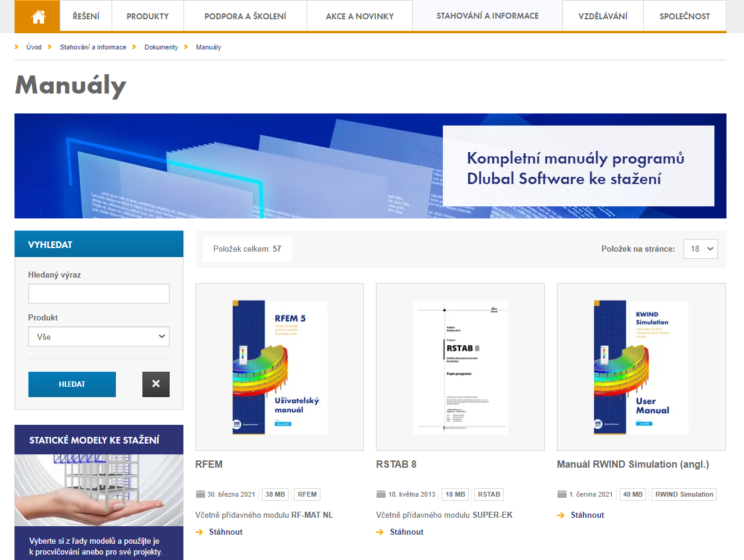744x560 pixels.
Task: Click the RWIND Simulation tag label
Action: pos(685,494)
